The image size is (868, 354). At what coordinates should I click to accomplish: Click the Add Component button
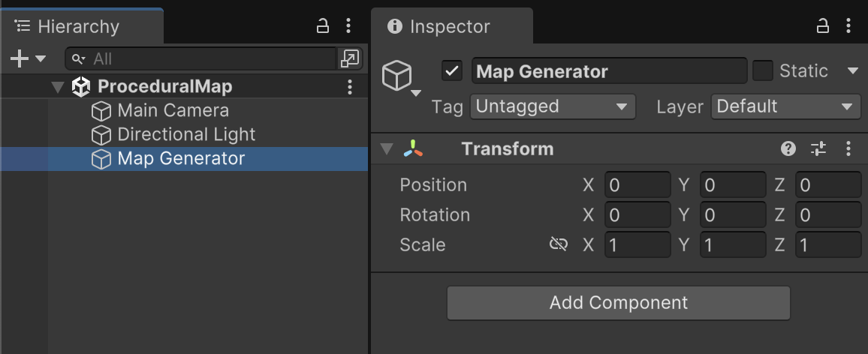(x=619, y=303)
